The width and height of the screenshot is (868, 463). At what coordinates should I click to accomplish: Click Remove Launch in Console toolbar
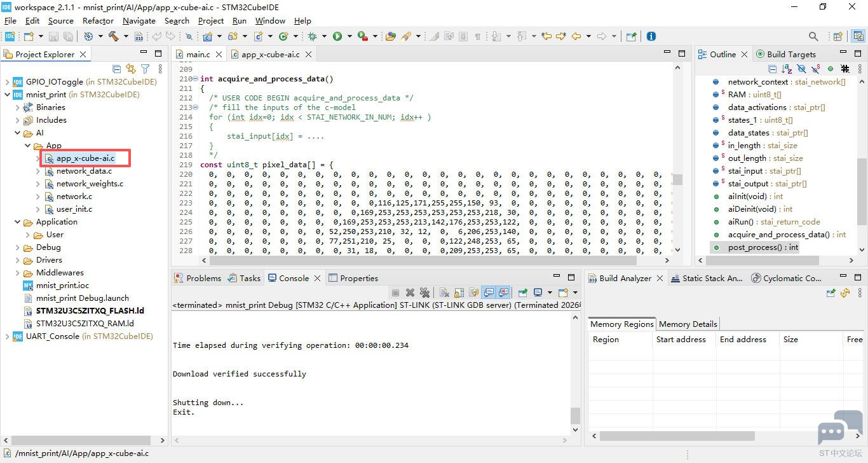click(x=410, y=293)
